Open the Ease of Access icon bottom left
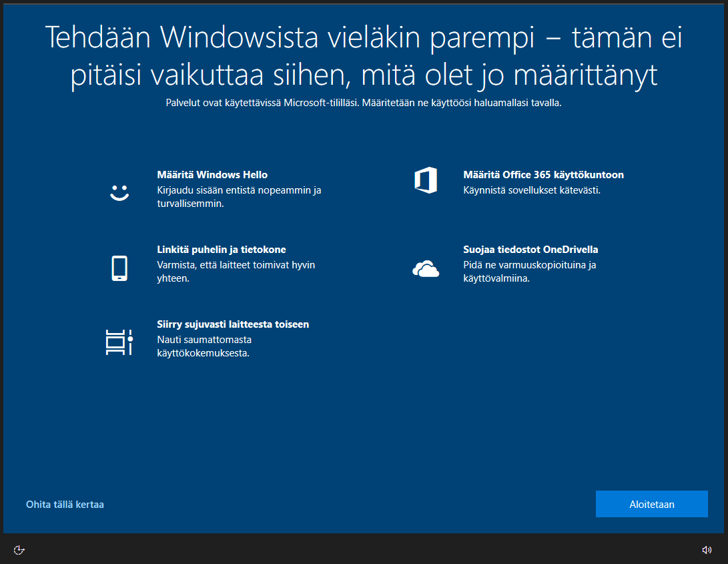Image resolution: width=728 pixels, height=564 pixels. 19,549
